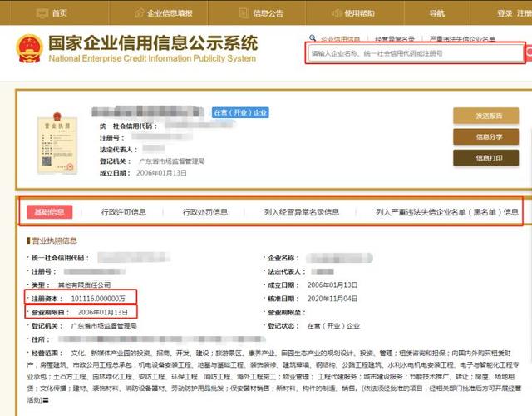Switch to the 列入严重违法失信企业名单（黑名单）信息 tab
This screenshot has height=416, width=532.
click(447, 212)
